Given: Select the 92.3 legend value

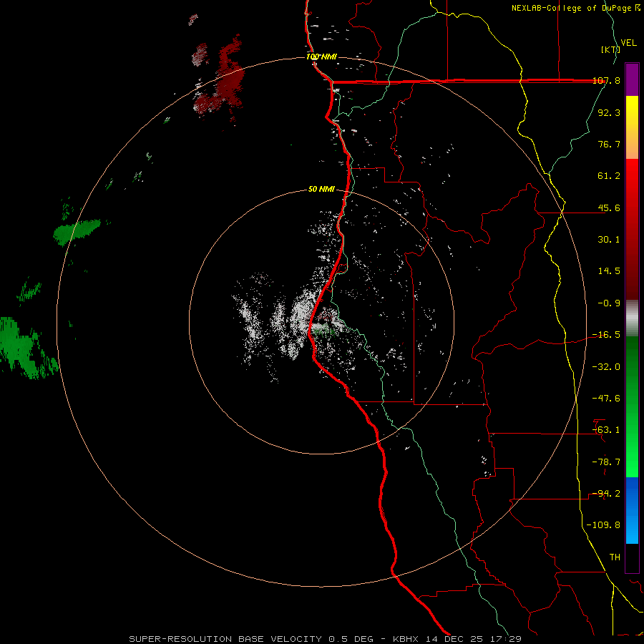Looking at the screenshot, I should pyautogui.click(x=609, y=112).
